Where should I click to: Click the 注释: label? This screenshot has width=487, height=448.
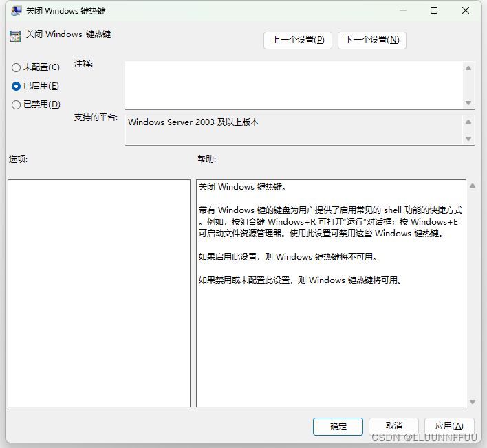click(83, 64)
